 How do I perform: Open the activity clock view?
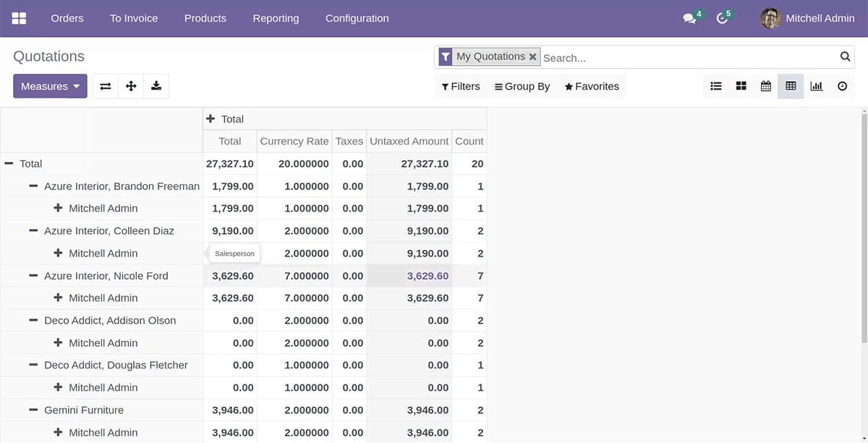pos(842,86)
